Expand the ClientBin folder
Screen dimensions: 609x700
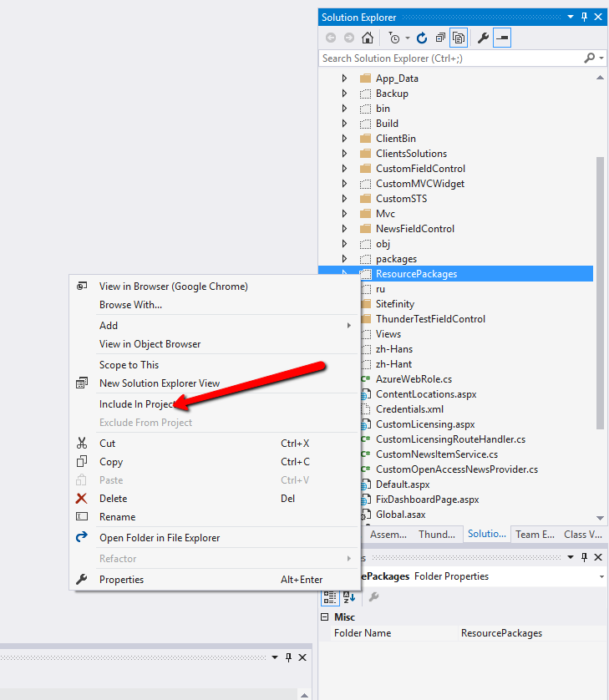point(344,139)
